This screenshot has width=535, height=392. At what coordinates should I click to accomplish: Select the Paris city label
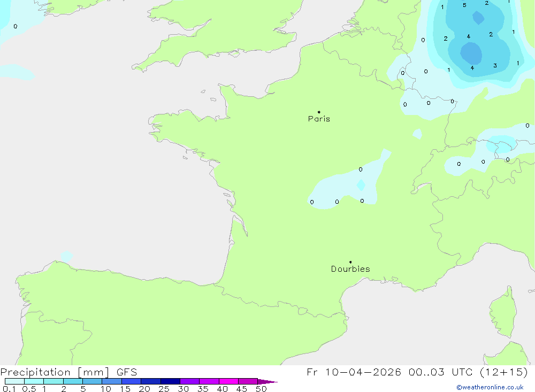click(319, 119)
